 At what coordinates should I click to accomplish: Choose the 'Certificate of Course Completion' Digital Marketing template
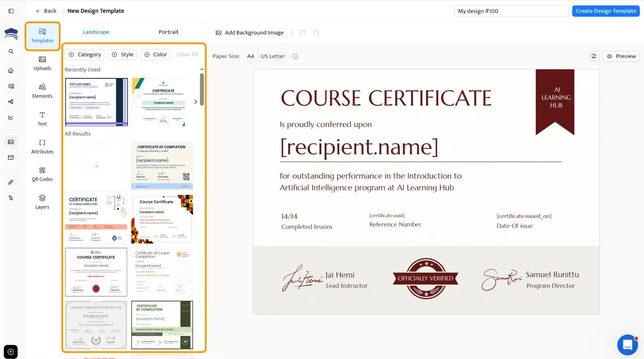[162, 272]
